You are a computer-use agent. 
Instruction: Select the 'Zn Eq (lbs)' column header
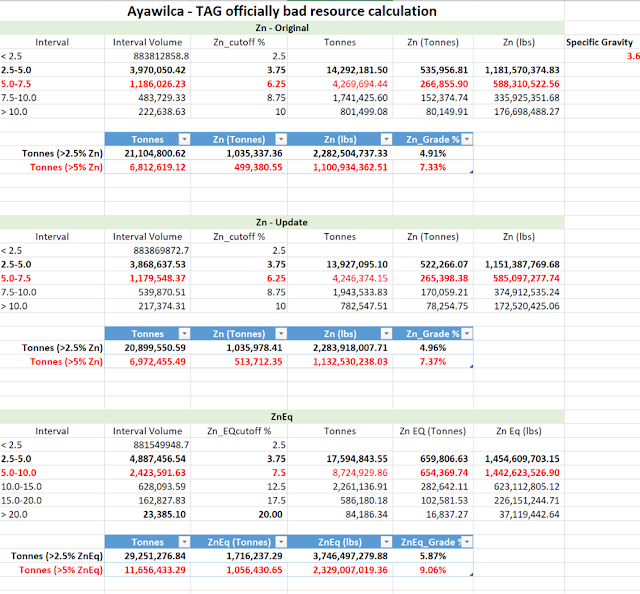tap(519, 431)
